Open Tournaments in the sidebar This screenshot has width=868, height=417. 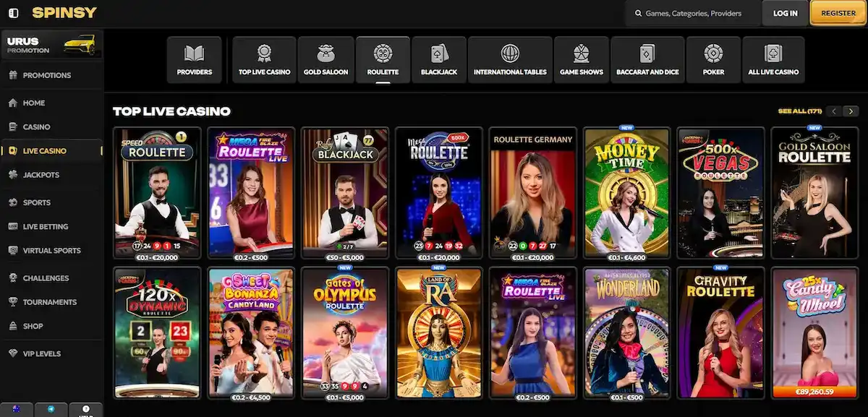pos(49,301)
